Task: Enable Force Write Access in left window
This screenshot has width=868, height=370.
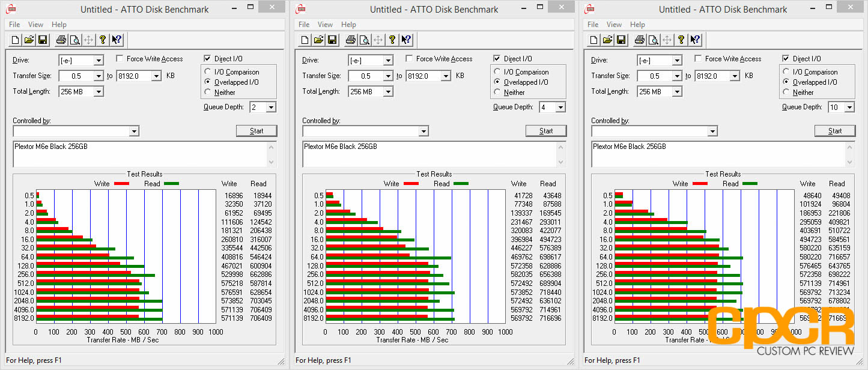Action: coord(120,59)
